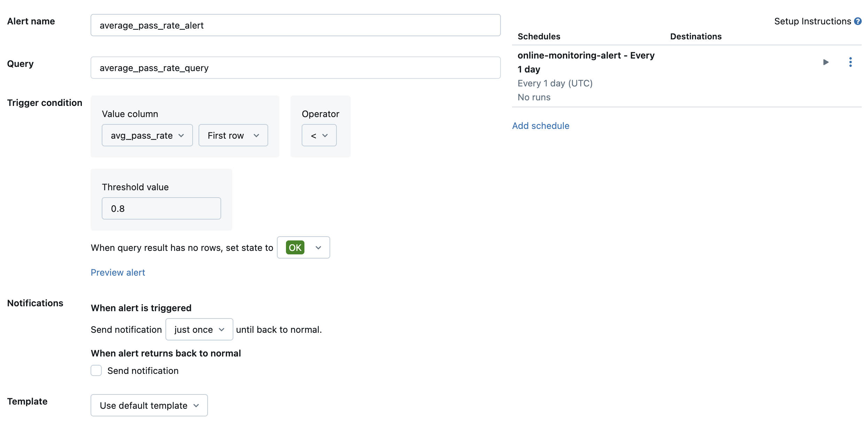Toggle the Send notification when back to normal checkbox
Image resolution: width=868 pixels, height=430 pixels.
[96, 371]
